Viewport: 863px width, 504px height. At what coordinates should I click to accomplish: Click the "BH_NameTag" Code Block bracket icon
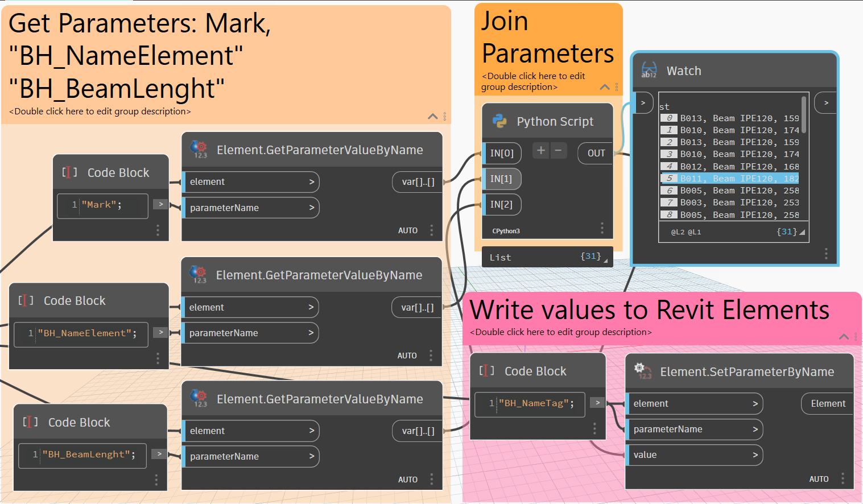click(x=486, y=371)
